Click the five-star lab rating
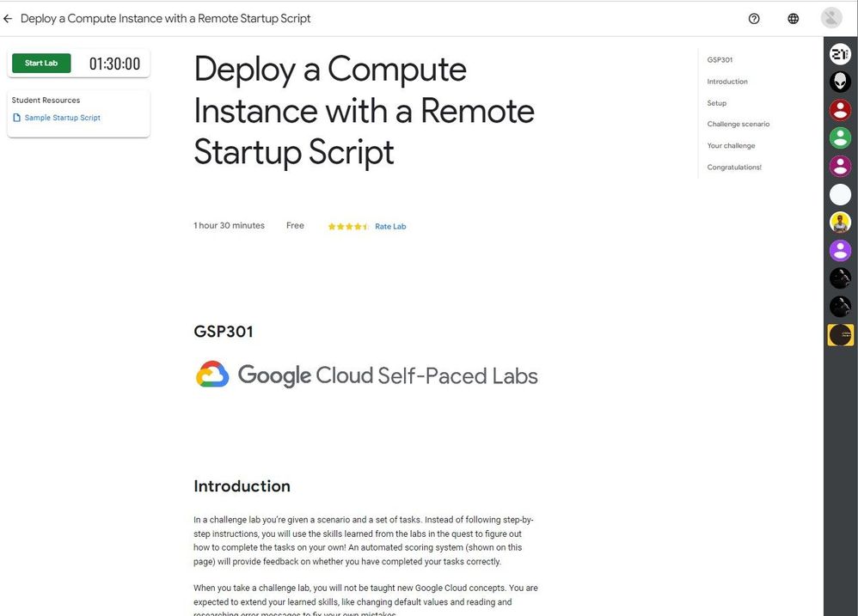Viewport: 858px width, 616px height. pyautogui.click(x=348, y=226)
